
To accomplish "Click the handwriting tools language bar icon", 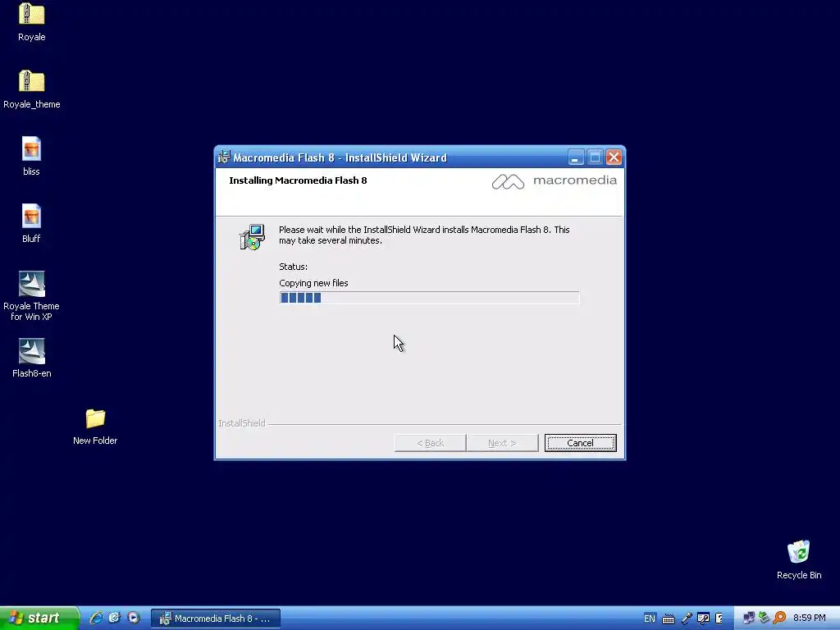I will [703, 619].
